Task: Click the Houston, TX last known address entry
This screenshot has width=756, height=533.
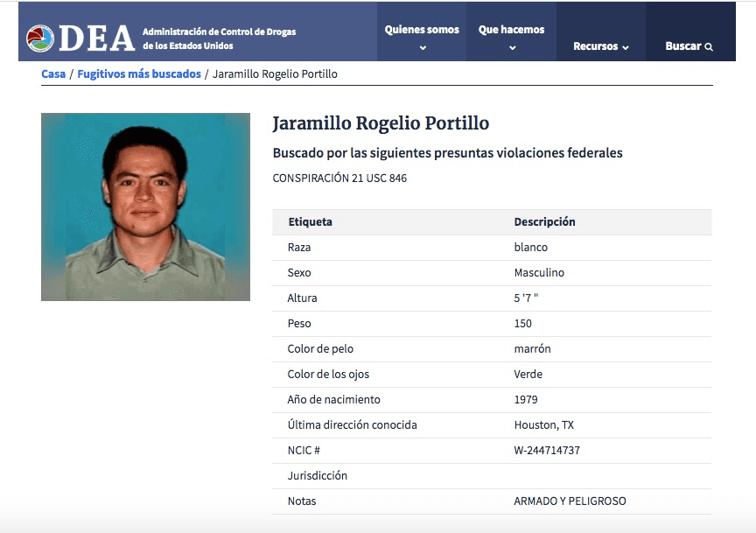Action: coord(547,424)
